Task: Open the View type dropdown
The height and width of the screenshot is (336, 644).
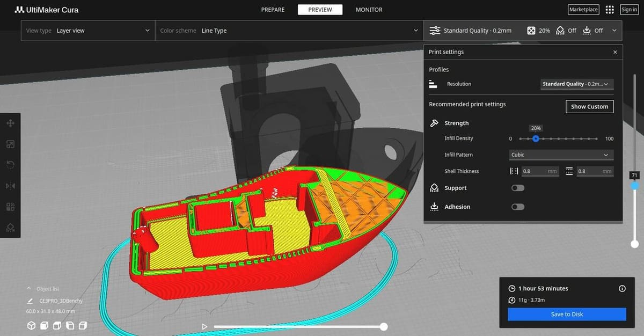Action: [x=88, y=31]
